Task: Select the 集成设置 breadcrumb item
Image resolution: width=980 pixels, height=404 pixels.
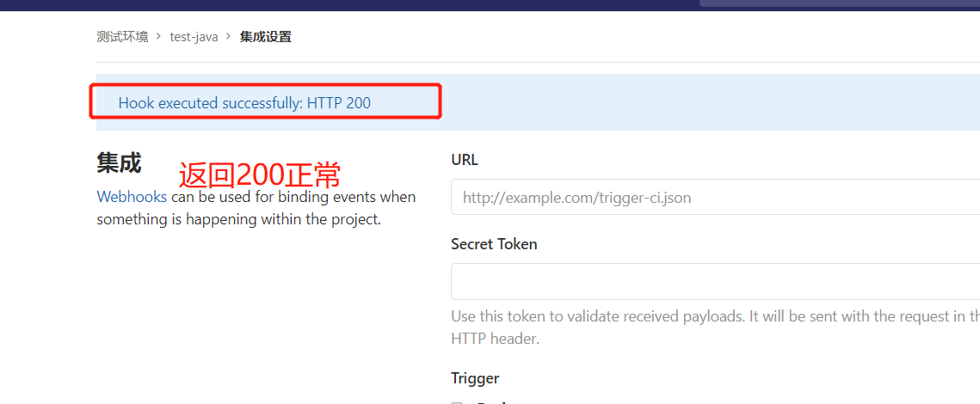Action: tap(266, 37)
